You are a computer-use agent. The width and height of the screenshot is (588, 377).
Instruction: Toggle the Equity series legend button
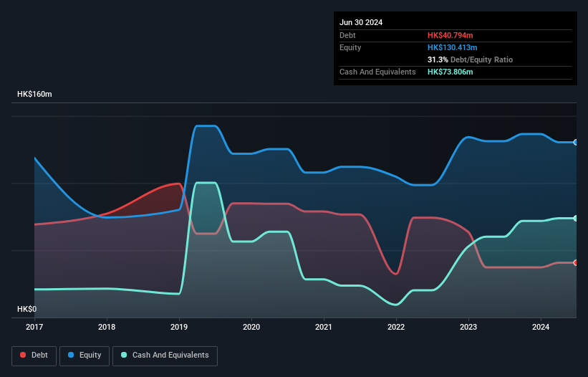(85, 355)
